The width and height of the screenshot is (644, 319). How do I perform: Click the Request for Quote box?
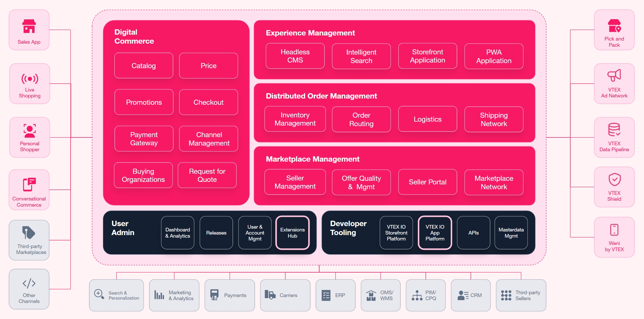coord(207,175)
